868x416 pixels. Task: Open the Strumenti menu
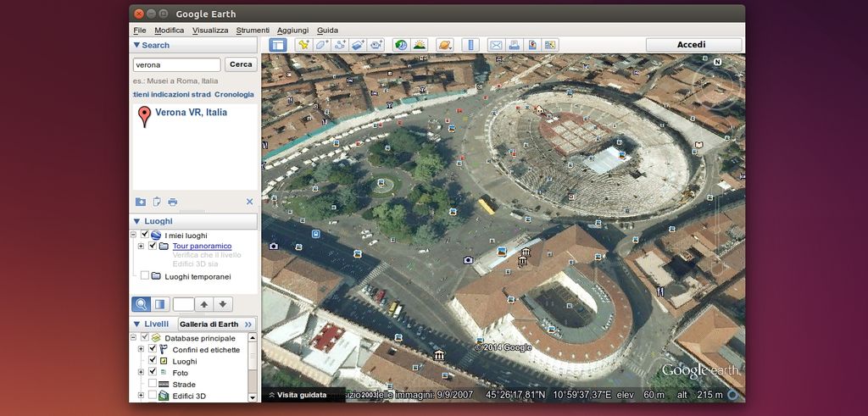pos(253,30)
